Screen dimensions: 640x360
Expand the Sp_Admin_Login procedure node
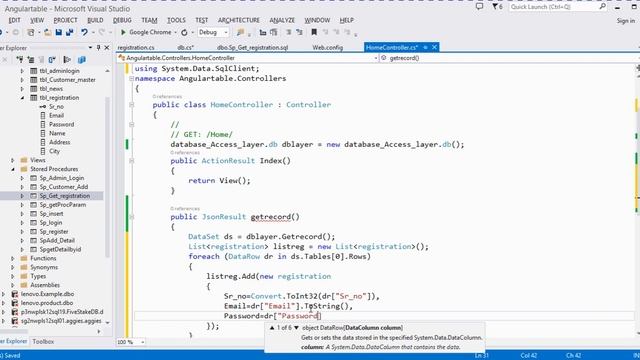[22, 178]
